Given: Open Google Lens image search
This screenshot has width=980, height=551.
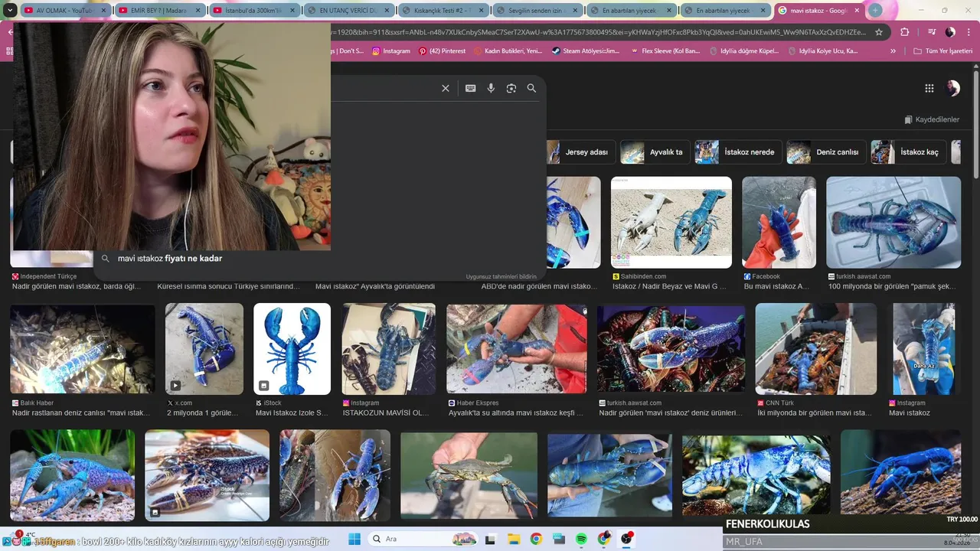Looking at the screenshot, I should click(x=511, y=88).
